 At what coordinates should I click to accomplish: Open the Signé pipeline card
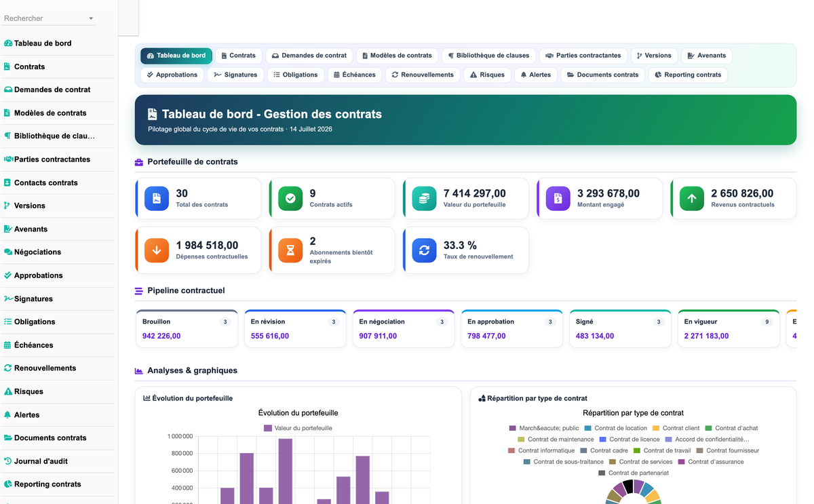pos(620,329)
